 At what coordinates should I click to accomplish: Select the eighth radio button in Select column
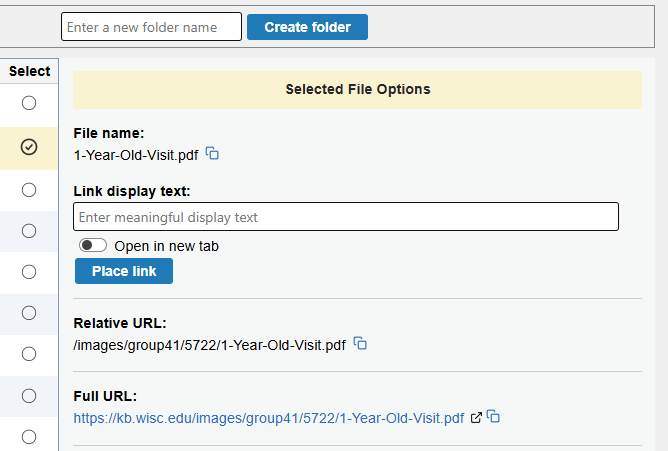click(x=29, y=395)
